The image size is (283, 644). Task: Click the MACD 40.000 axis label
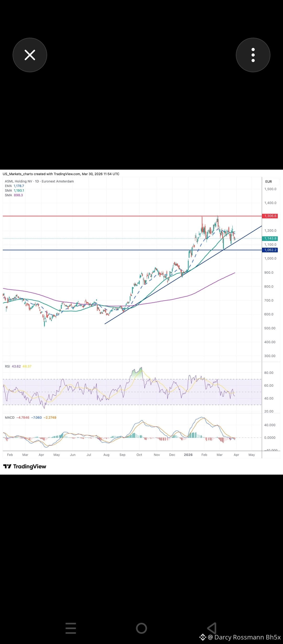pyautogui.click(x=270, y=425)
